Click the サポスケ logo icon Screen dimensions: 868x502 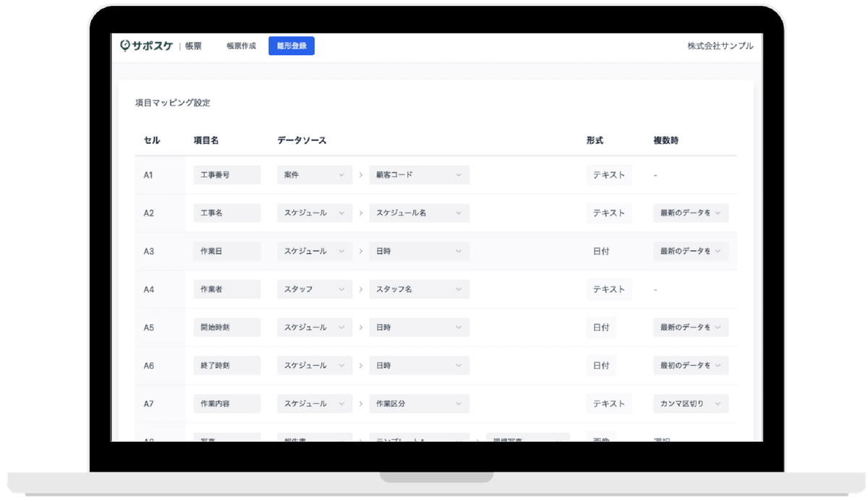[126, 46]
